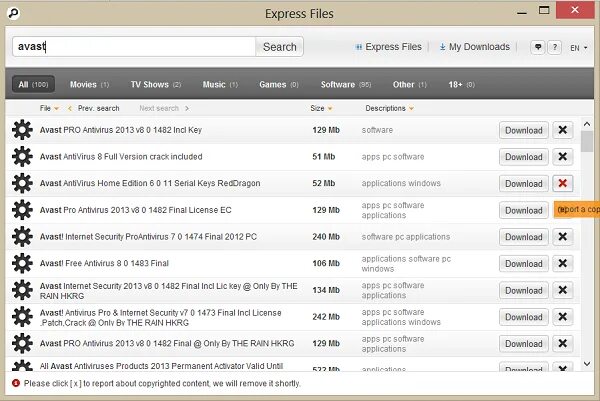The height and width of the screenshot is (401, 600).
Task: Sort by Size column
Action: (x=321, y=108)
